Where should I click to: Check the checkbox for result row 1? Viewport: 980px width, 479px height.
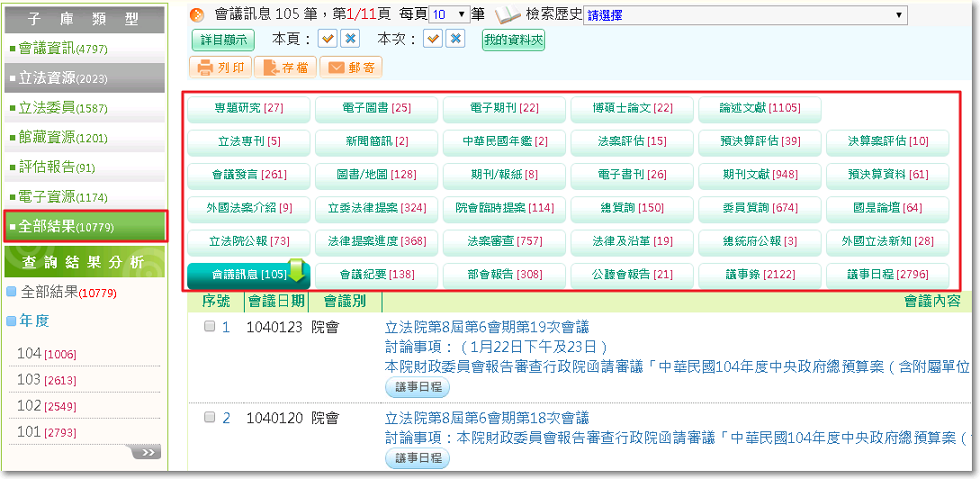coord(210,326)
